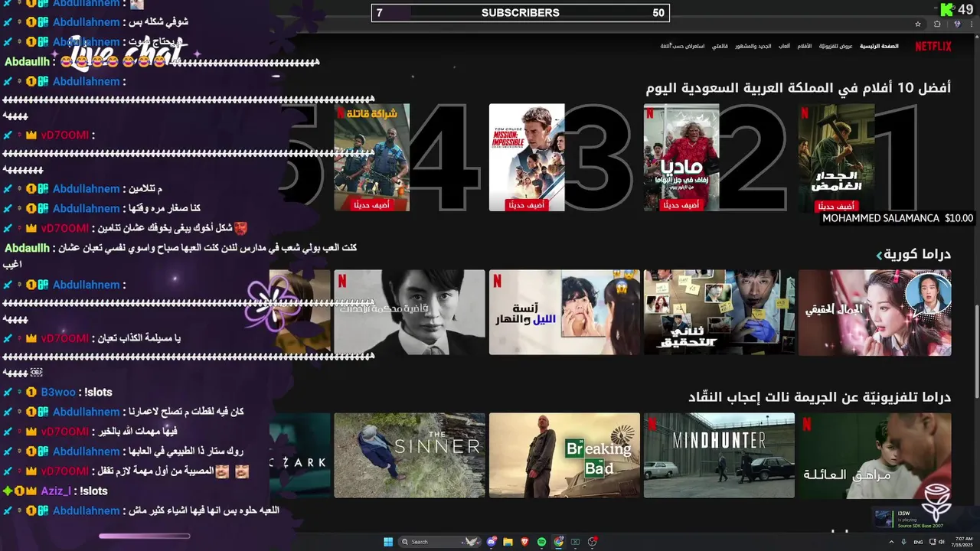Open the volume tray icon
The image size is (980, 551).
tap(941, 542)
